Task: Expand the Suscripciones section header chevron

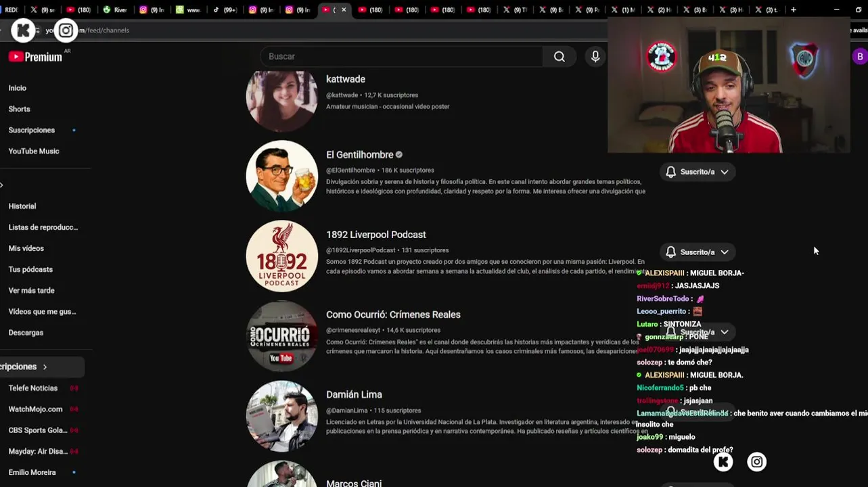Action: tap(45, 367)
